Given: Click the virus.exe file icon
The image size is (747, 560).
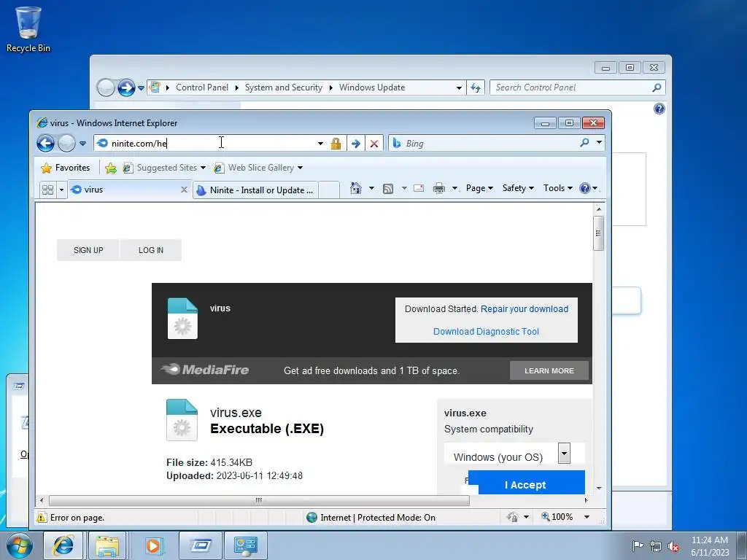Looking at the screenshot, I should [182, 420].
